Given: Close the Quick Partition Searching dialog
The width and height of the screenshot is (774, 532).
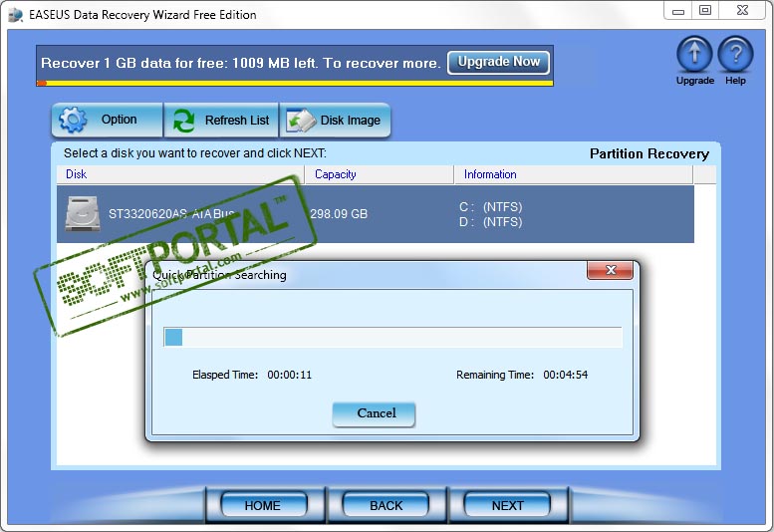Looking at the screenshot, I should pos(610,270).
